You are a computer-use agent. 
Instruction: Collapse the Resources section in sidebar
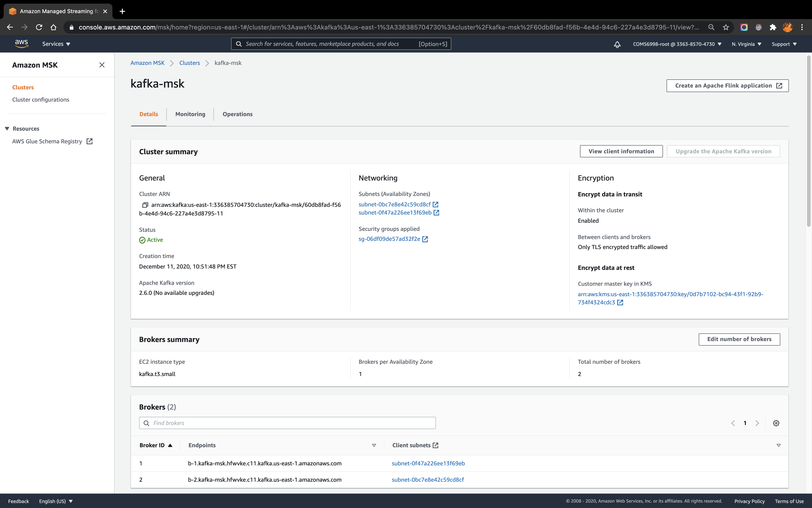(7, 129)
